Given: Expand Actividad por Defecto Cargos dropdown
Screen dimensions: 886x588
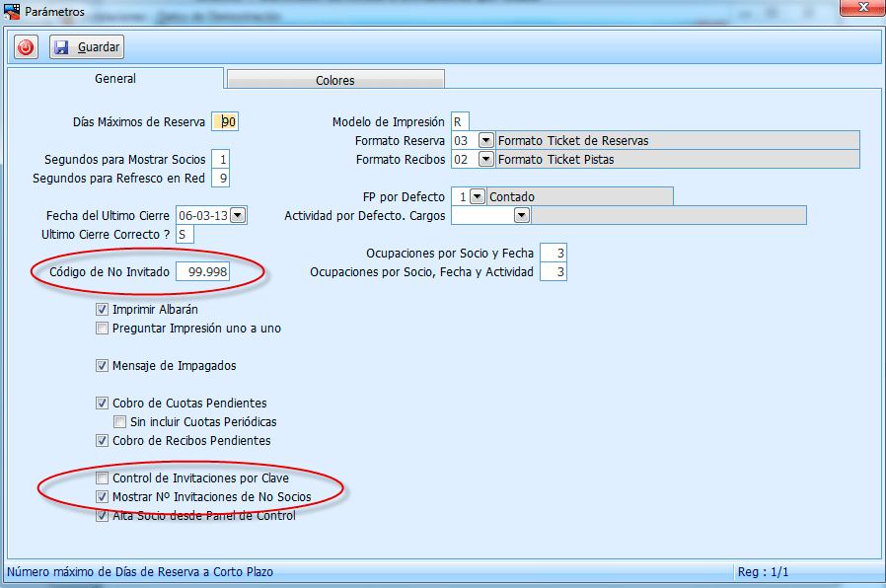Looking at the screenshot, I should click(521, 215).
